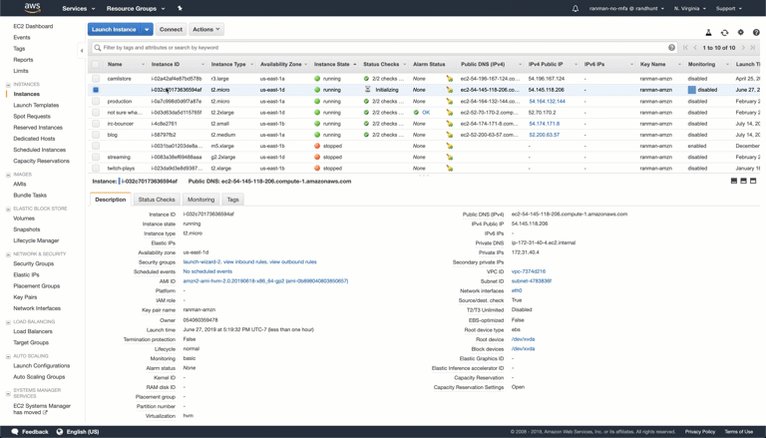Image resolution: width=766 pixels, height=438 pixels.
Task: Go to next page of results
Action: click(x=744, y=47)
